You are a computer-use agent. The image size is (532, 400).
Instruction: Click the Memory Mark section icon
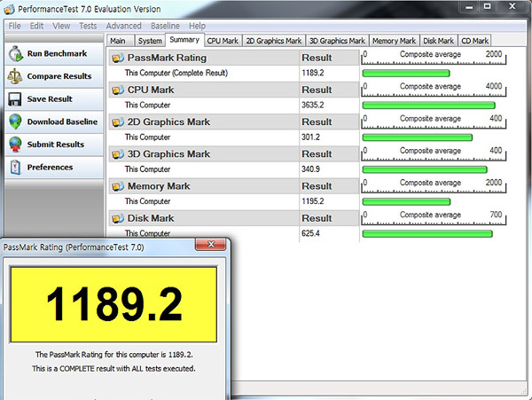tap(118, 186)
